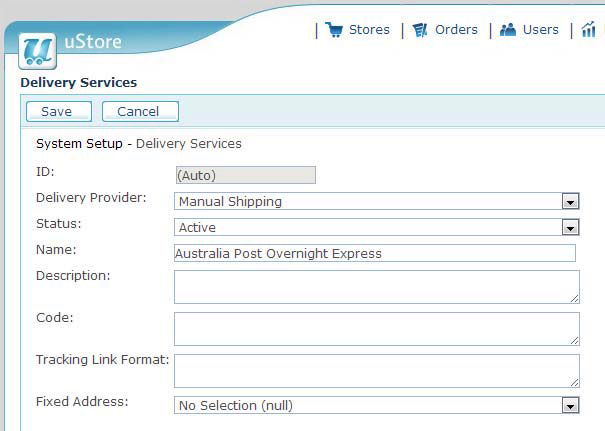Save the delivery service

[x=59, y=112]
